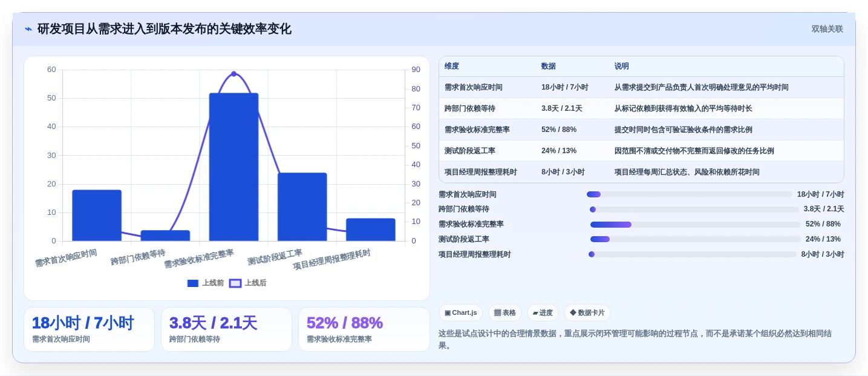Click the 需求验收标准完整率 table row label

477,130
